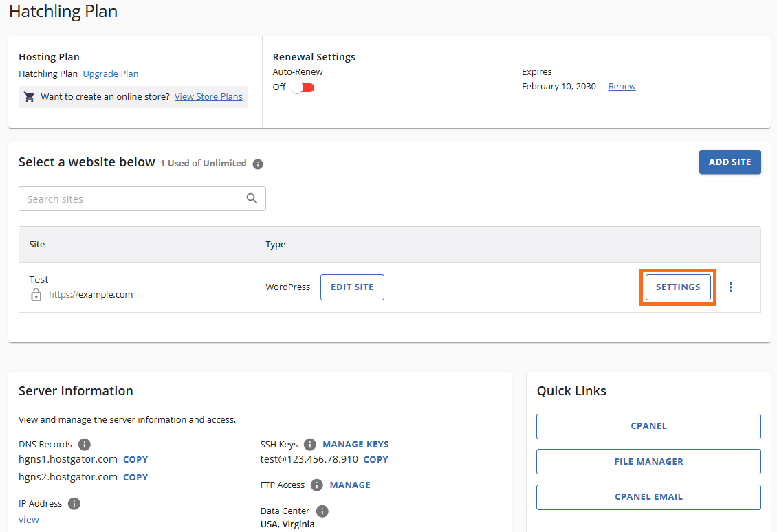Click MANAGE next to FTP Access

tap(351, 485)
